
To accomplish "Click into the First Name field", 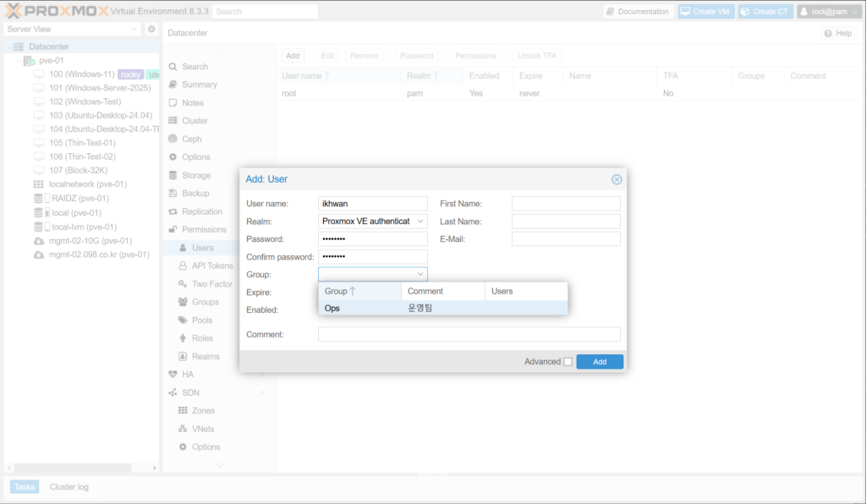I will tap(566, 204).
